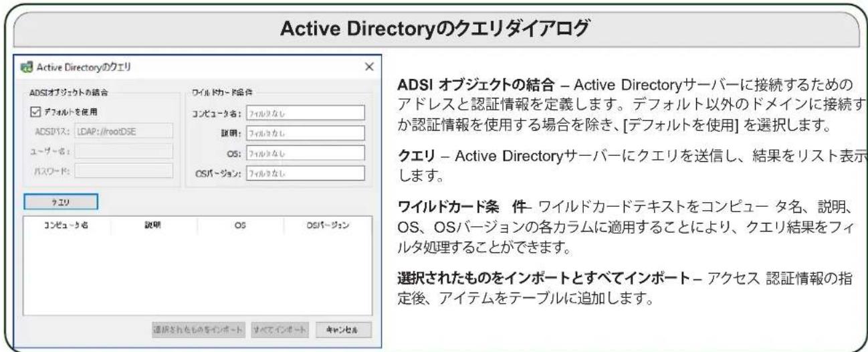Click the すべてインポート button
The height and width of the screenshot is (352, 868).
[x=280, y=331]
